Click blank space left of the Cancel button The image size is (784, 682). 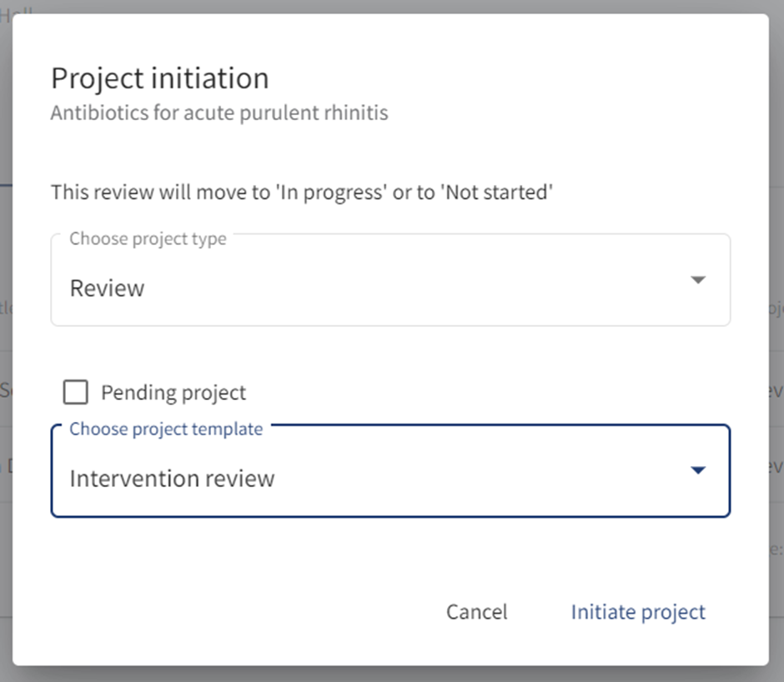(250, 612)
